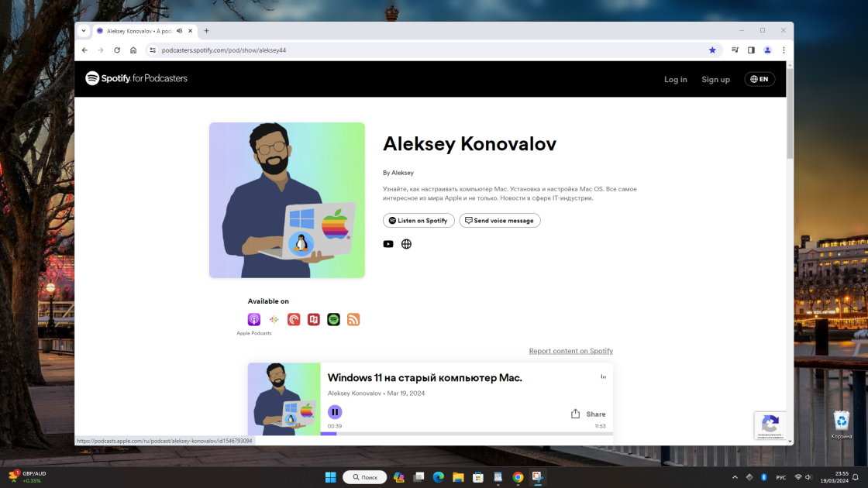Mute the tab via speaker icon

(179, 31)
